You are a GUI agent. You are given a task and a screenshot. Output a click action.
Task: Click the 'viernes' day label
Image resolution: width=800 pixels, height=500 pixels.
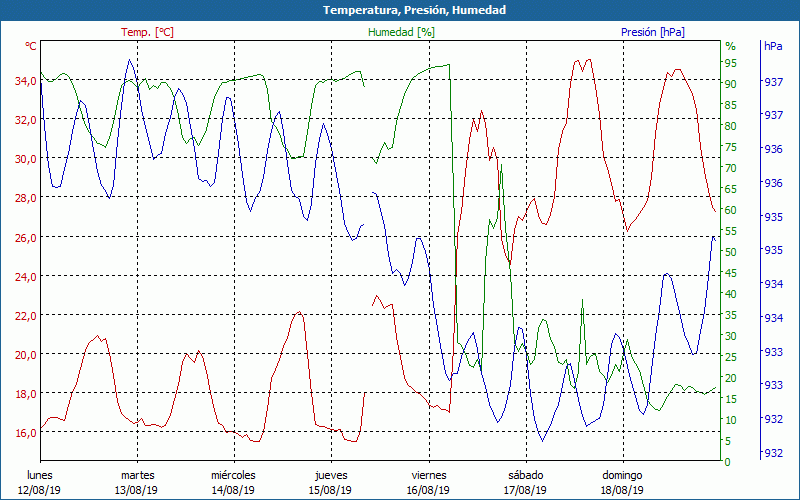(x=429, y=475)
